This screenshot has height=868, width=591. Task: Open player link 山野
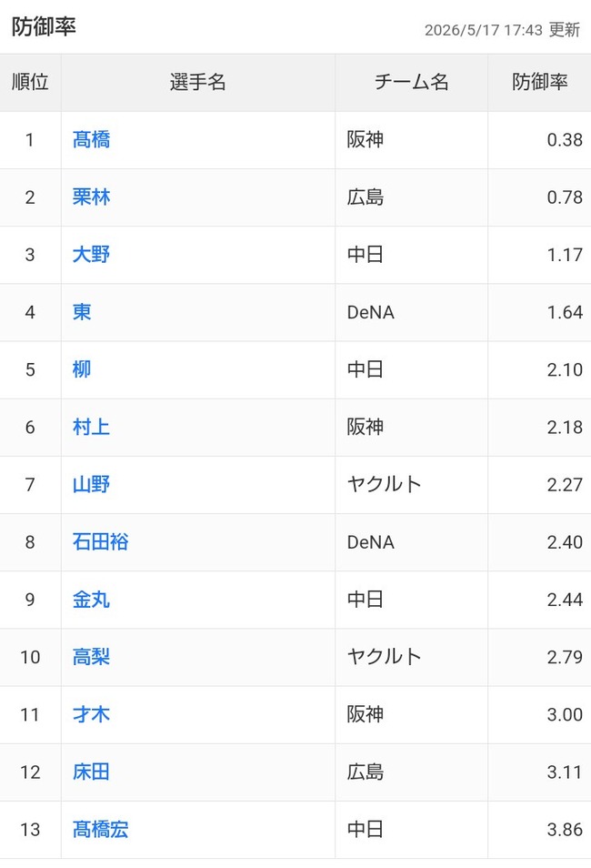[91, 484]
